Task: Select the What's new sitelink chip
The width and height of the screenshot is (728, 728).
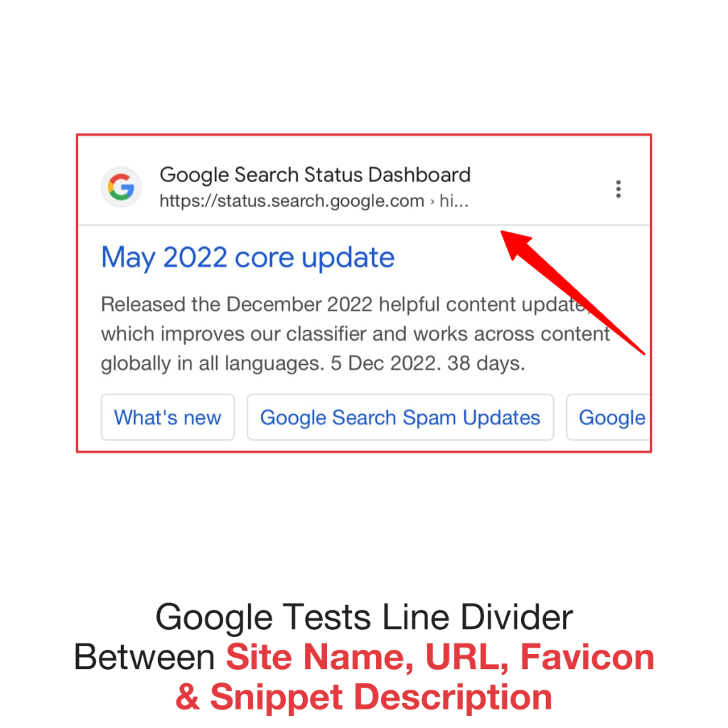Action: pyautogui.click(x=168, y=417)
